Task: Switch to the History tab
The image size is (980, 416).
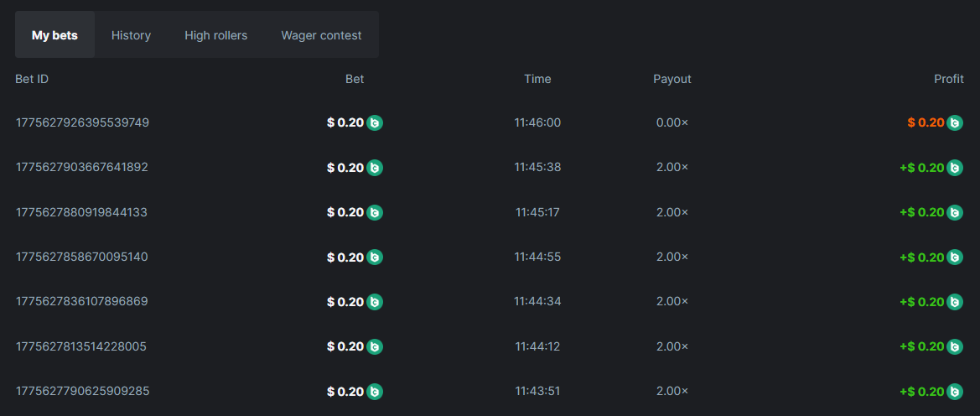Action: pos(131,35)
